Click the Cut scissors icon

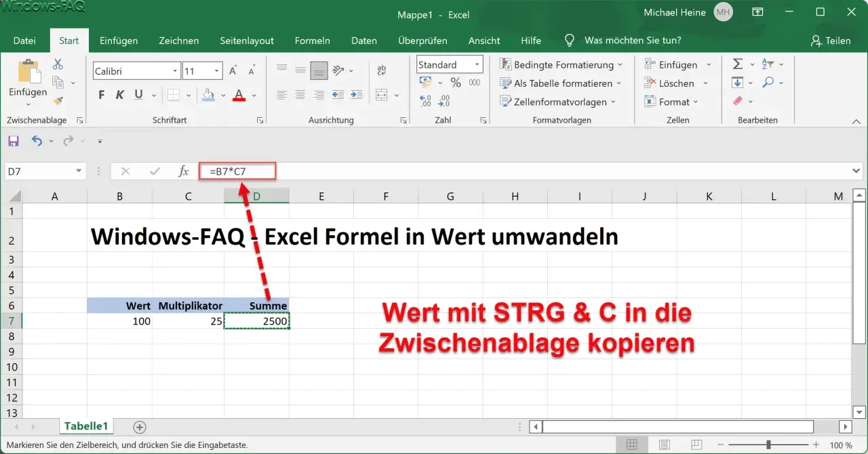pos(58,64)
